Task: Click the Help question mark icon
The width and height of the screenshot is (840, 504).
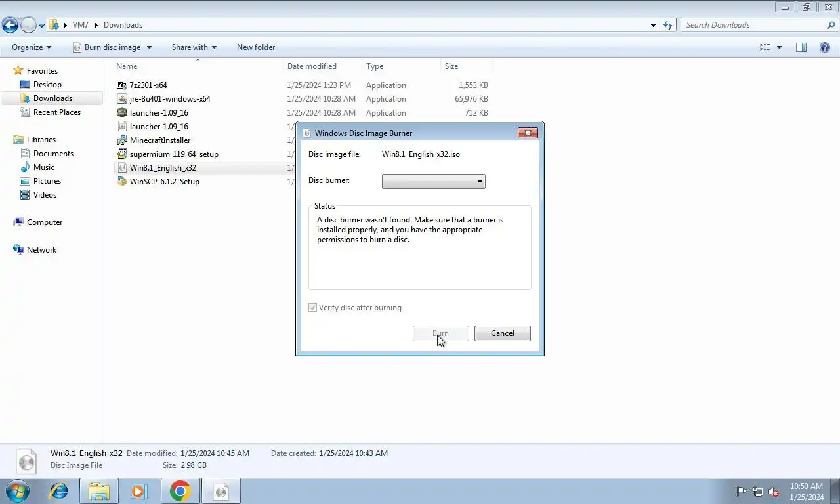Action: click(x=825, y=47)
